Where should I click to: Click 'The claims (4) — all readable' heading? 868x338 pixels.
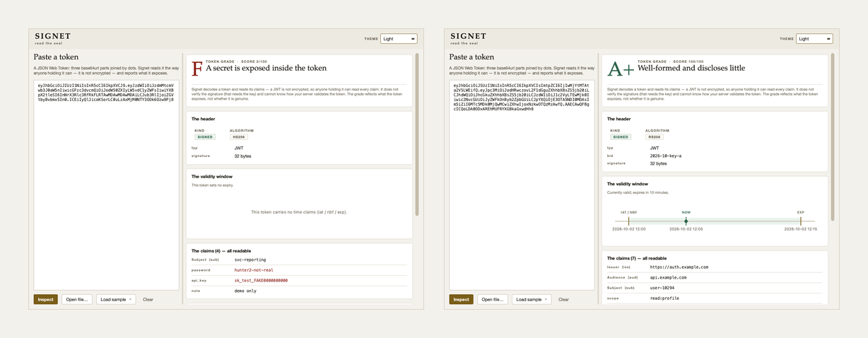[221, 251]
